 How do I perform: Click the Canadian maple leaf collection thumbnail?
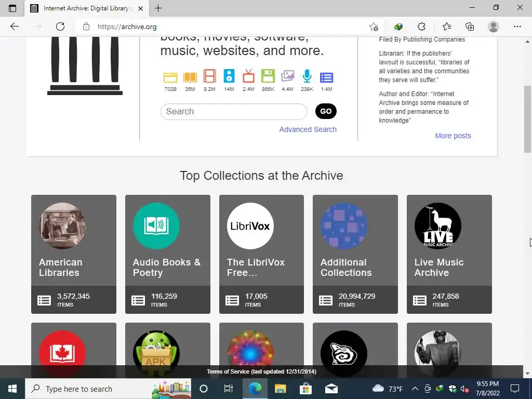62,354
